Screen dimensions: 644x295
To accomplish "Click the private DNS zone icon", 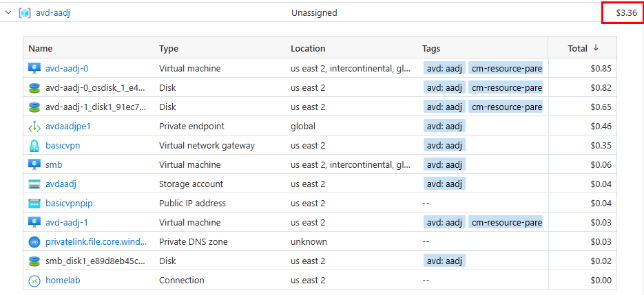I will pyautogui.click(x=34, y=241).
